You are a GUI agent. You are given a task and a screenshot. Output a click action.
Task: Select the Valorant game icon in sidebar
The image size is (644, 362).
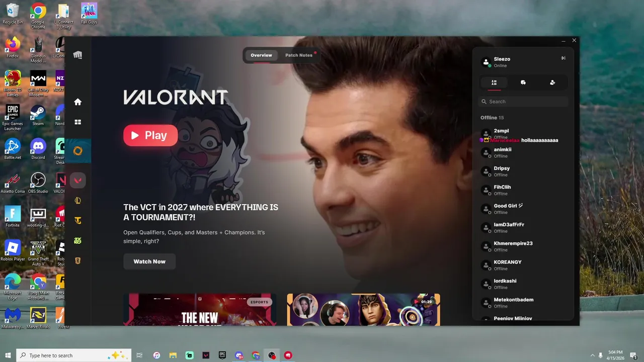click(77, 180)
